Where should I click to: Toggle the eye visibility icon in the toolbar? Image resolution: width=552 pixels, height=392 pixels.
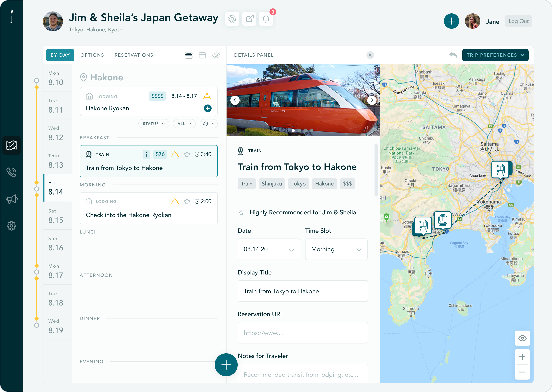216,55
